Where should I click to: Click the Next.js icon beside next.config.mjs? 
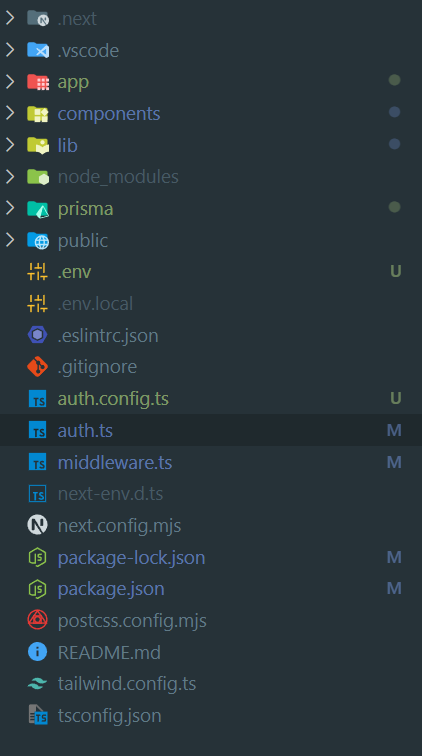pos(38,525)
